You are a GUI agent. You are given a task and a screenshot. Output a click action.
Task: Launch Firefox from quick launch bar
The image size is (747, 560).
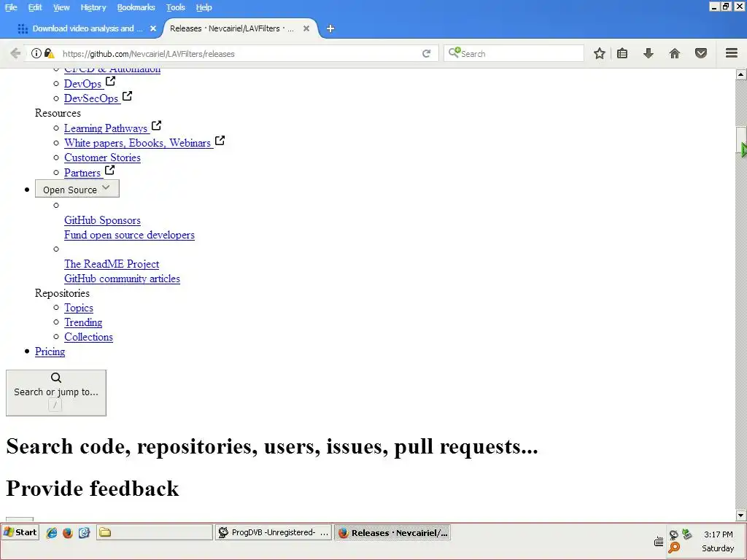[x=68, y=533]
